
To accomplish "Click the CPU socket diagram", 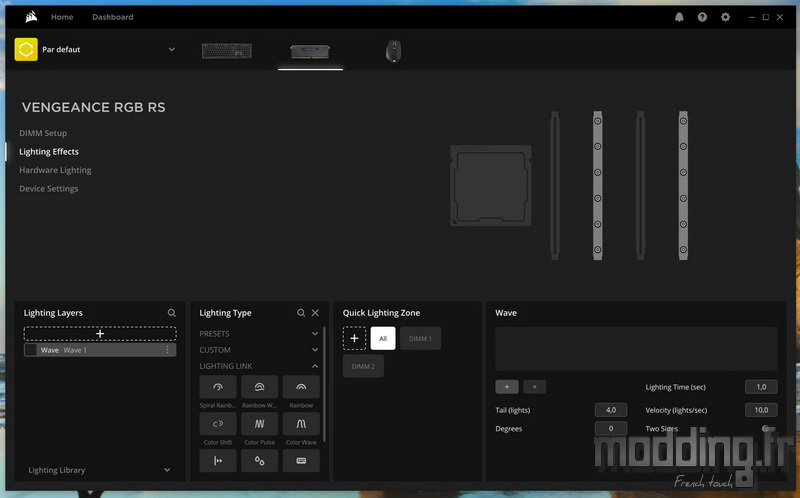I will (x=491, y=186).
